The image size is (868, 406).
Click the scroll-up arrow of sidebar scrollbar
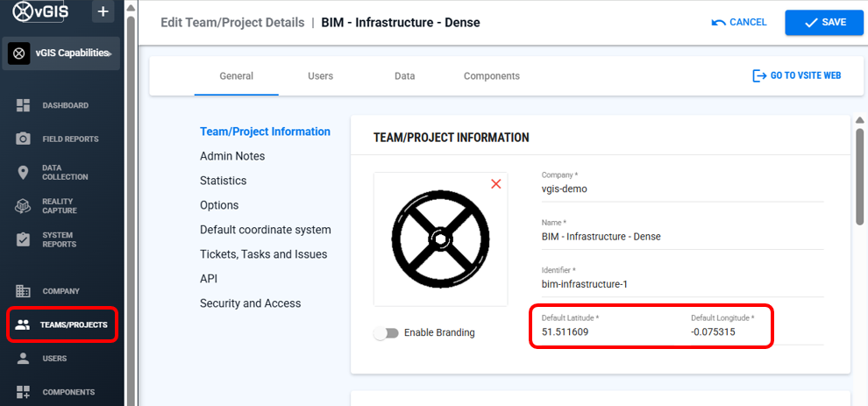pyautogui.click(x=131, y=9)
